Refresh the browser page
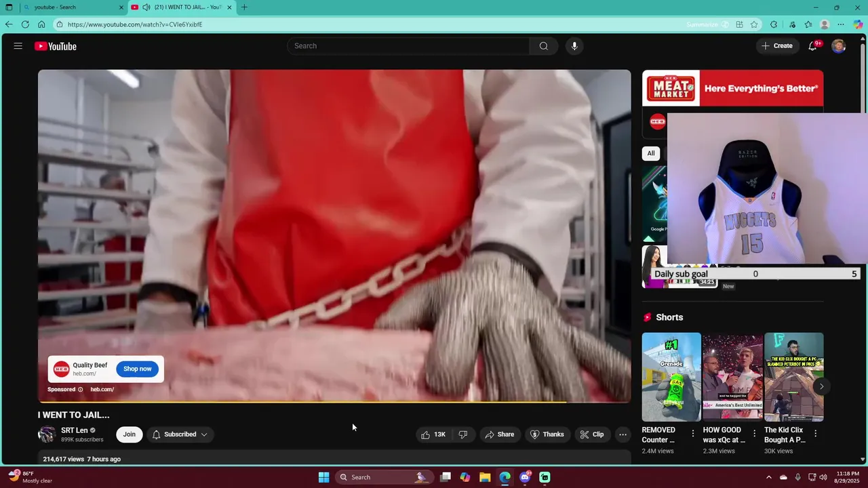868x488 pixels. click(x=25, y=24)
